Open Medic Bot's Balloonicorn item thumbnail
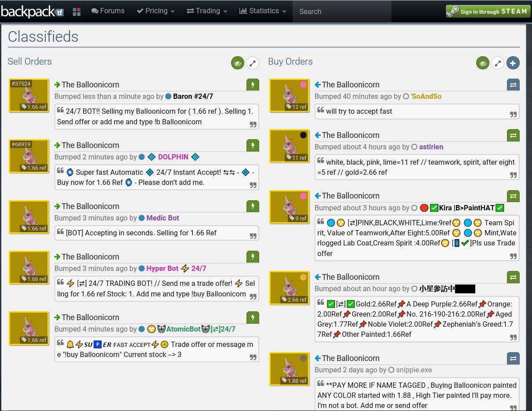Screen dimensions: 532x411 [x=29, y=217]
